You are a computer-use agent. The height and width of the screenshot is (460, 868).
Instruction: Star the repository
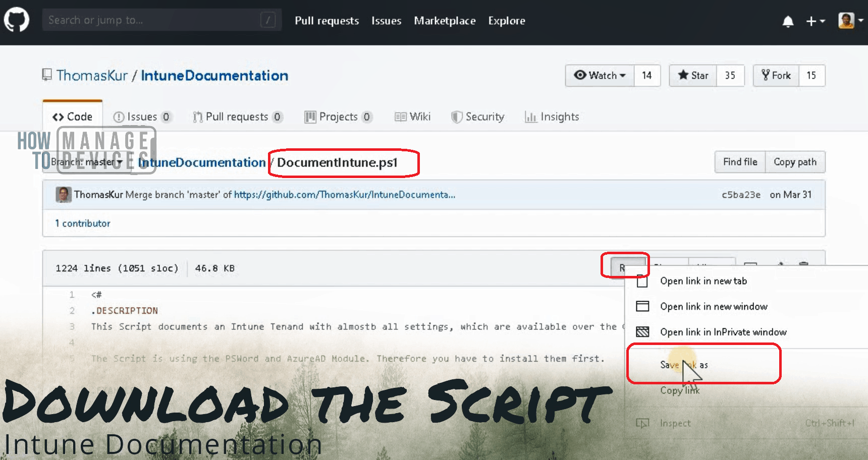(x=693, y=76)
